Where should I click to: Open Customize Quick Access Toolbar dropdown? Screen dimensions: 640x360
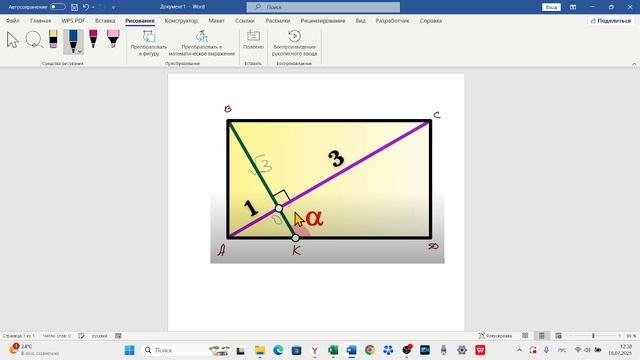[113, 7]
